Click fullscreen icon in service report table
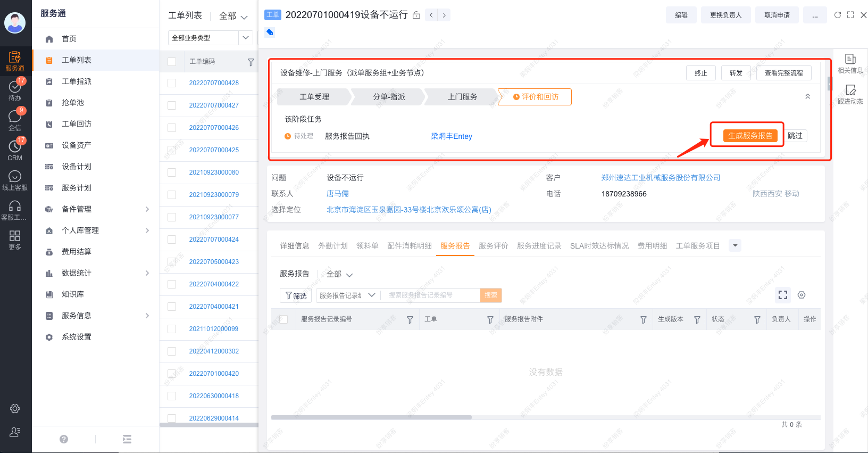 [x=783, y=295]
